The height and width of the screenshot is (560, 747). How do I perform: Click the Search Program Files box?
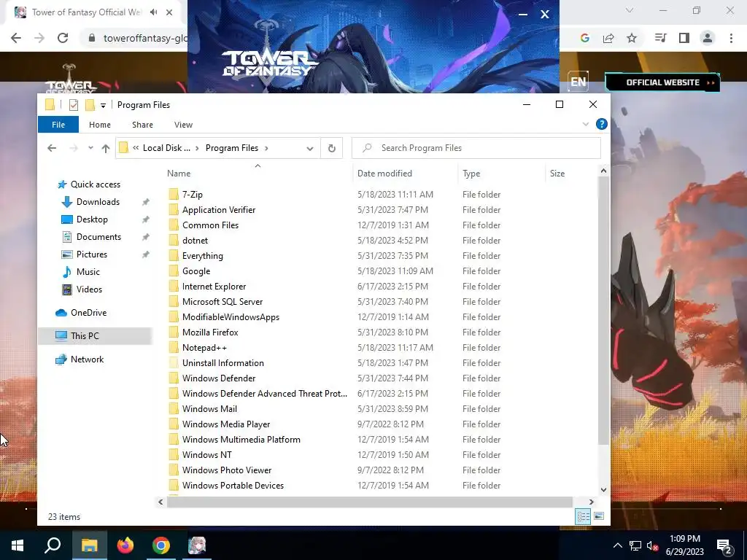(476, 148)
